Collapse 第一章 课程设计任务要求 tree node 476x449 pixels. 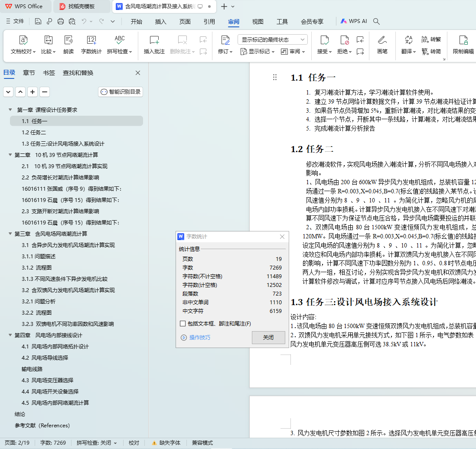(10, 110)
